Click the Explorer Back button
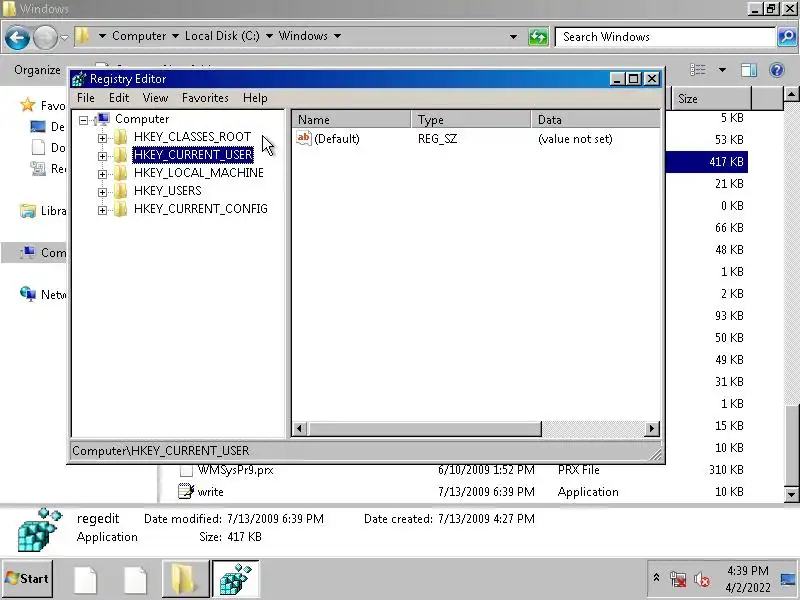 tap(17, 37)
